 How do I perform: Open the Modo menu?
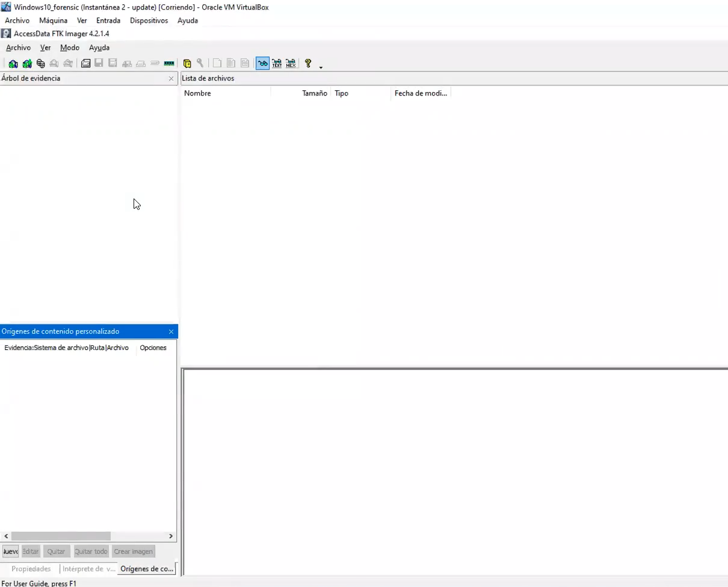[69, 48]
